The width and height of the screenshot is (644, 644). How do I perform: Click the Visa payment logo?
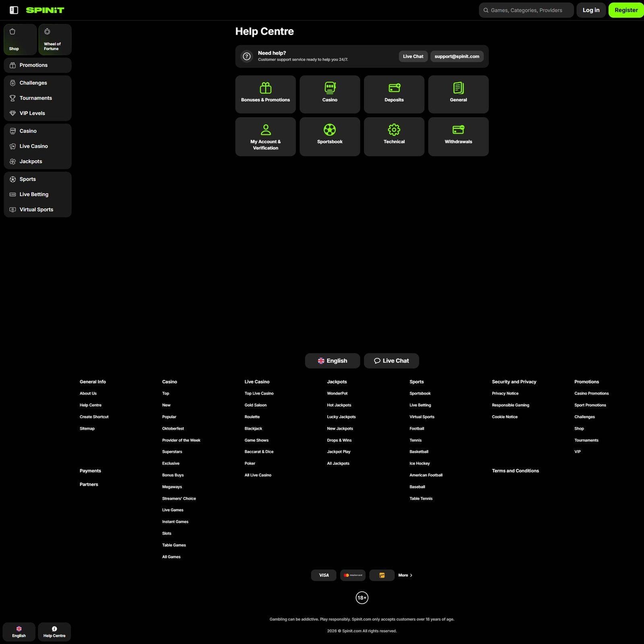(324, 575)
